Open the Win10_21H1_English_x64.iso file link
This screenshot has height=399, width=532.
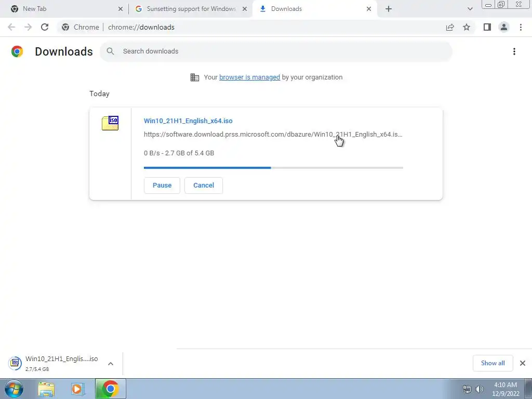click(188, 121)
